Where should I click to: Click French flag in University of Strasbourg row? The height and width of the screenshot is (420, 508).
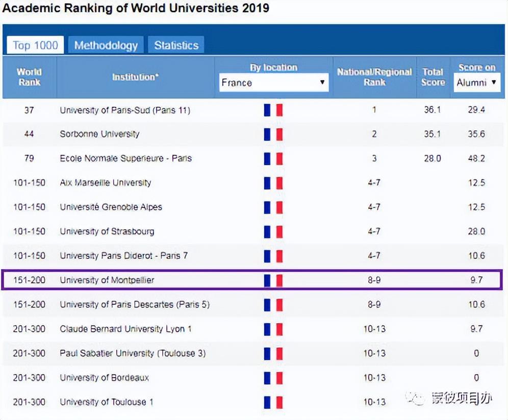pyautogui.click(x=273, y=232)
